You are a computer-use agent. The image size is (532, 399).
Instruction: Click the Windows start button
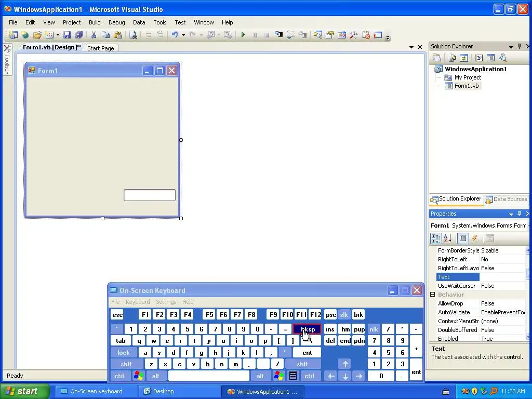pyautogui.click(x=25, y=391)
